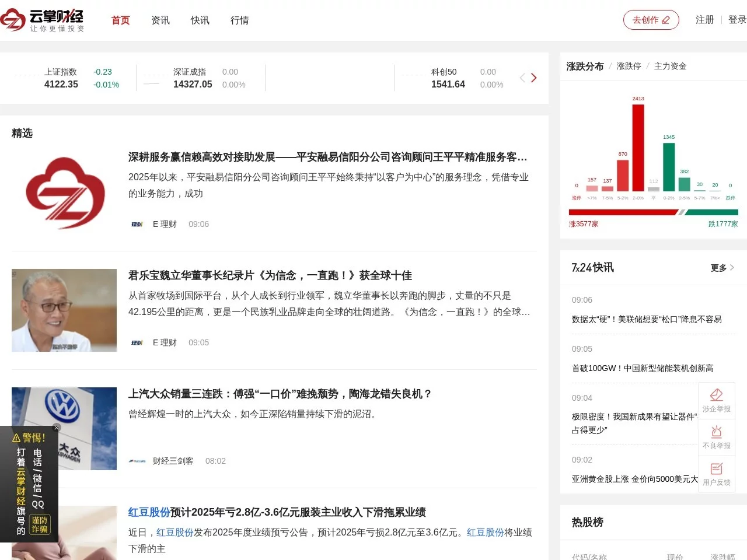Screen dimensions: 747x560
Task: Click the right carousel arrow beside 科创50
Action: tap(534, 78)
